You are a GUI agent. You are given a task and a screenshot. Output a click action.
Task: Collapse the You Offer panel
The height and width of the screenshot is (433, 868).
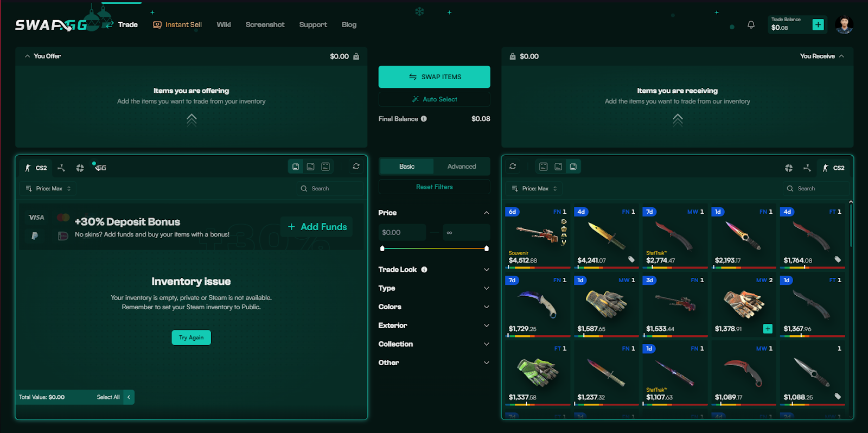pyautogui.click(x=27, y=56)
